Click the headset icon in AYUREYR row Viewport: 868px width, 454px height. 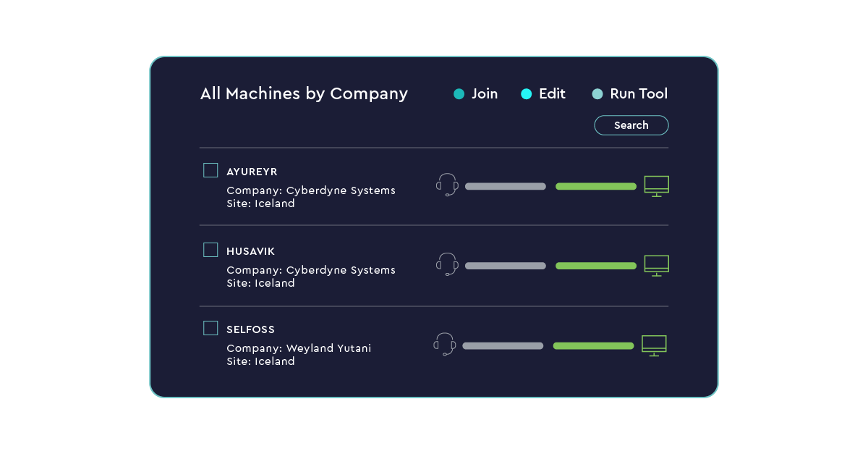pyautogui.click(x=448, y=185)
